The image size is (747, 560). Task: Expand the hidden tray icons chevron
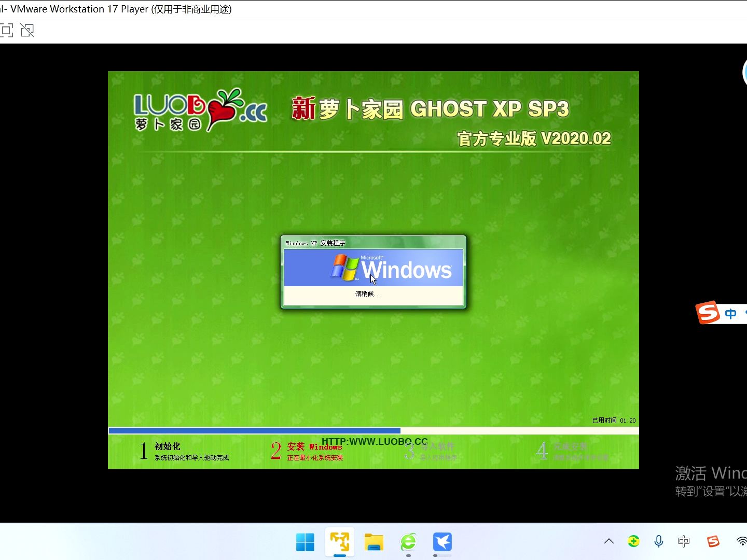[609, 541]
